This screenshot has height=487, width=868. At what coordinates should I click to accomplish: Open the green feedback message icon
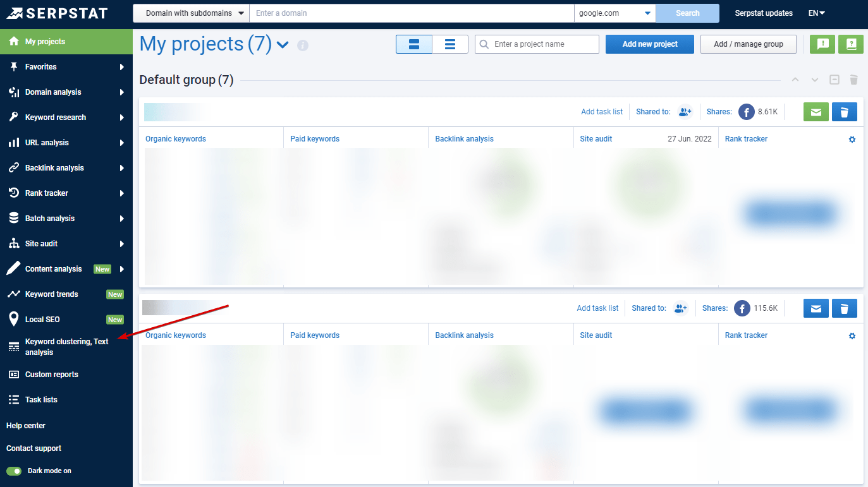[822, 44]
